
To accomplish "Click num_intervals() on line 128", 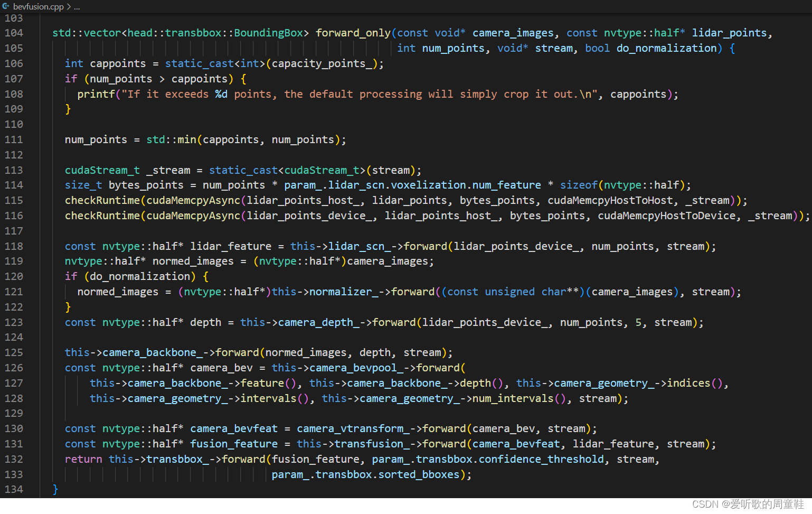I will (520, 398).
